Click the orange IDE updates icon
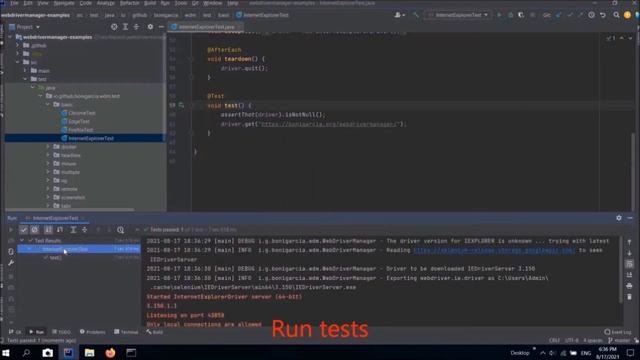This screenshot has width=640, height=360. pyautogui.click(x=627, y=15)
